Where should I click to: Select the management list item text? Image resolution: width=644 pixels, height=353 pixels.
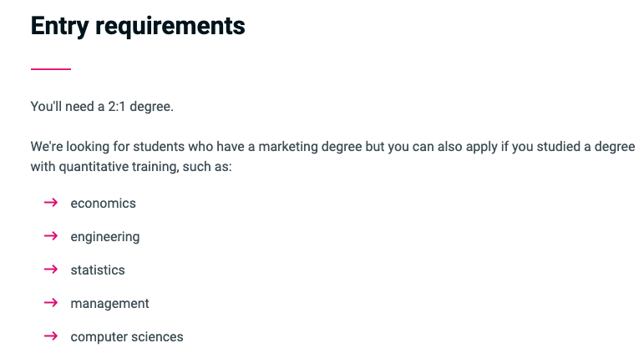pos(109,304)
